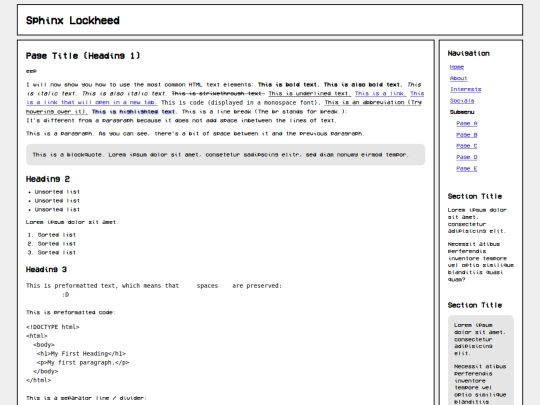Open Page D in the submenu

click(467, 157)
